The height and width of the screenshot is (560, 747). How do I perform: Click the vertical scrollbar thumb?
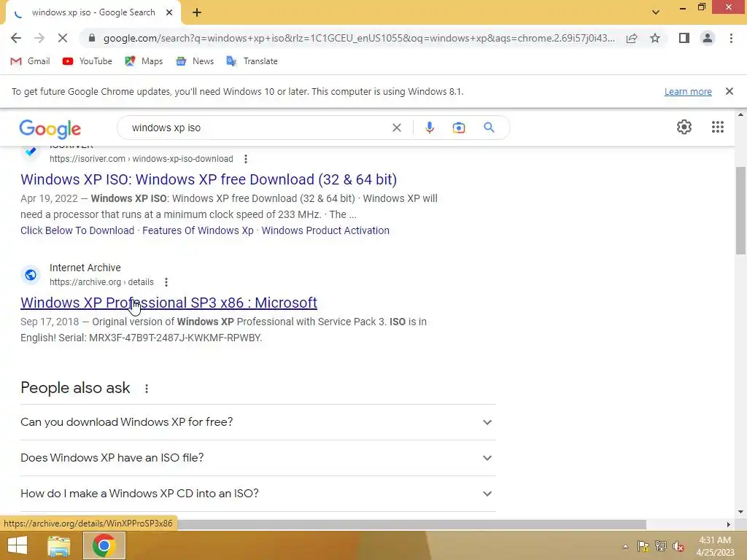pos(740,211)
